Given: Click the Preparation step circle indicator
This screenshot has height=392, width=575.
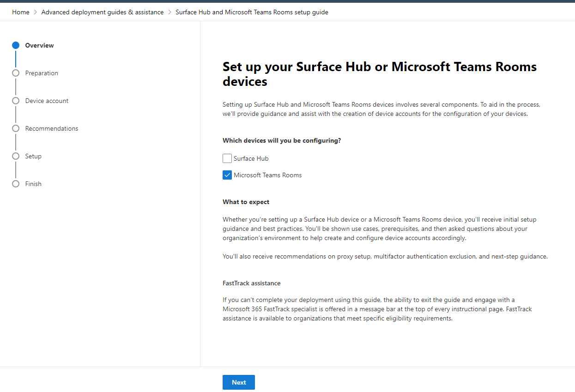Looking at the screenshot, I should click(x=16, y=73).
